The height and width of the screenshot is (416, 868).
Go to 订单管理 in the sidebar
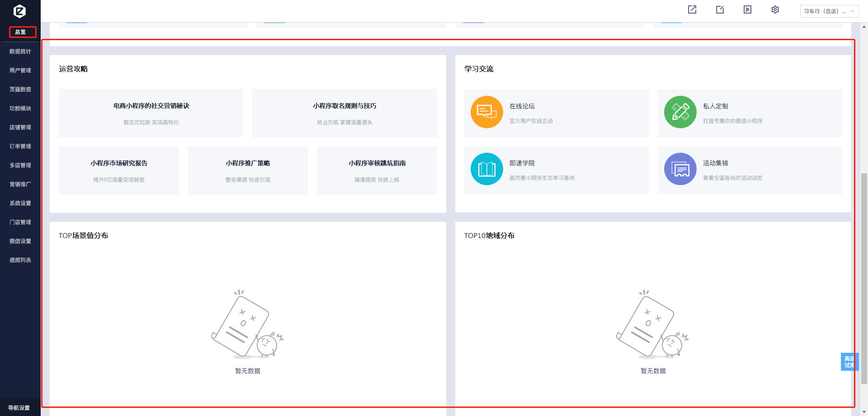(20, 146)
